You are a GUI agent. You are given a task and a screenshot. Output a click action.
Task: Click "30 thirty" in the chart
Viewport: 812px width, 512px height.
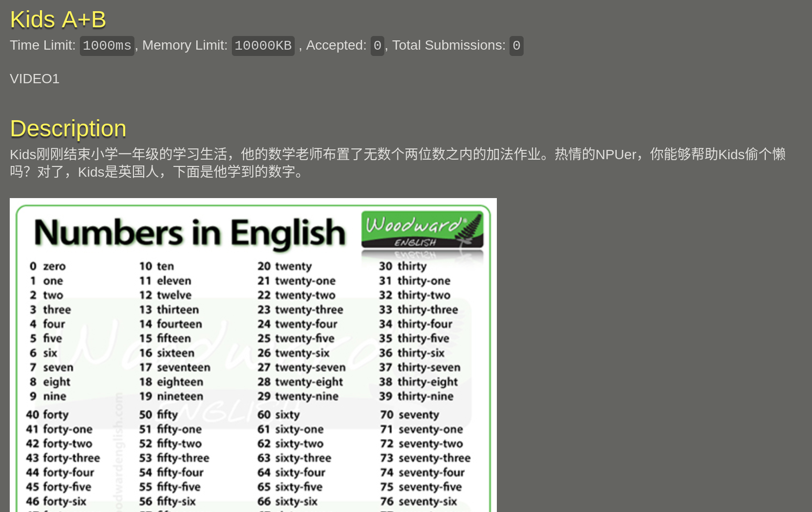click(403, 266)
